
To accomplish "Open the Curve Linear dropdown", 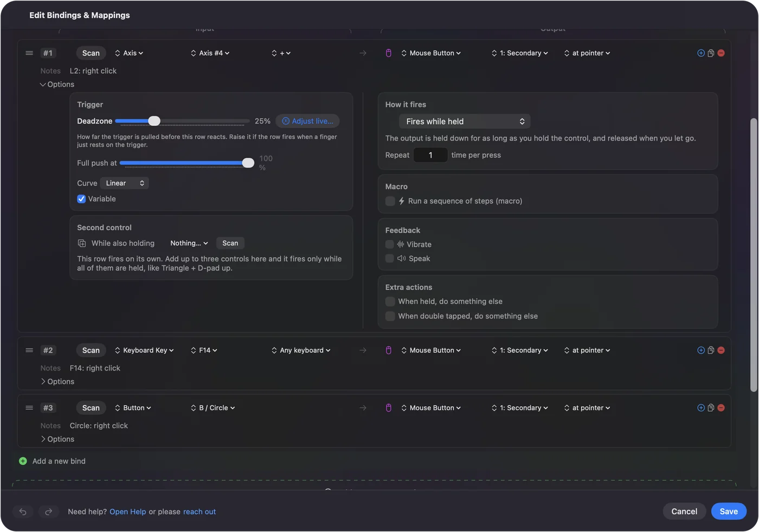I will 125,183.
